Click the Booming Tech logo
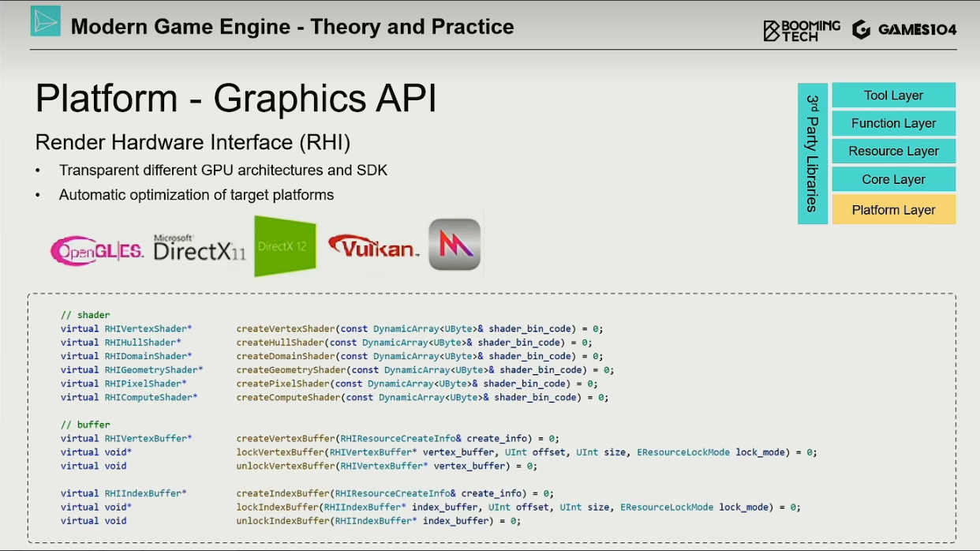Viewport: 980px width, 551px height. 802,30
